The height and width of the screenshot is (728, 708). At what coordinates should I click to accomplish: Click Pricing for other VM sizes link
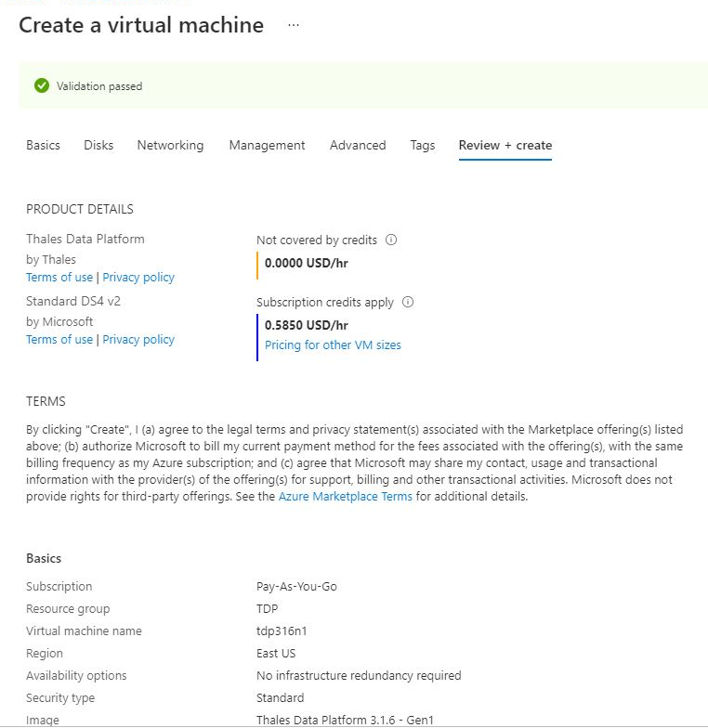click(x=333, y=345)
